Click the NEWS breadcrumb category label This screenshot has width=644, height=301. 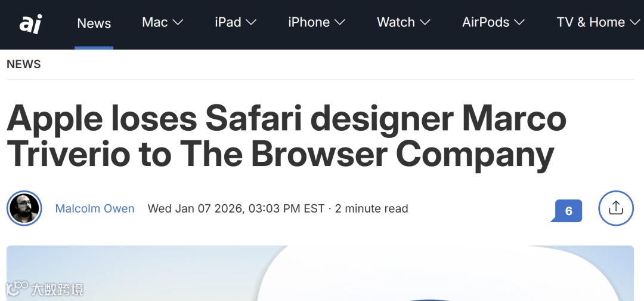tap(24, 64)
